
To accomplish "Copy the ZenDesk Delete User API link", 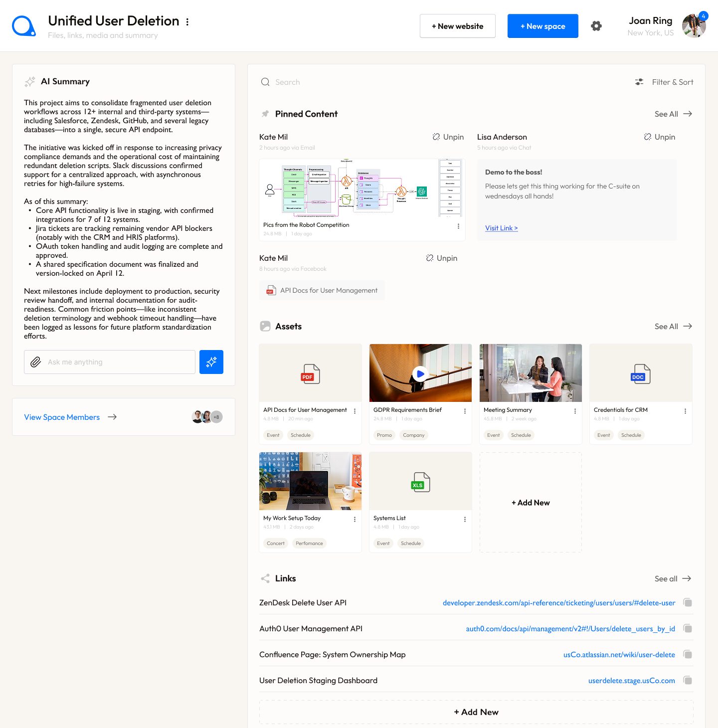I will (688, 603).
